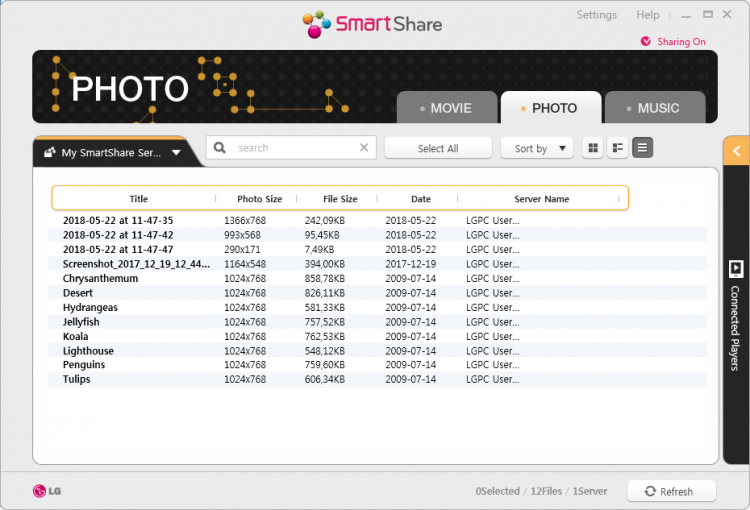750x510 pixels.
Task: Select the plain list view icon
Action: coord(642,148)
